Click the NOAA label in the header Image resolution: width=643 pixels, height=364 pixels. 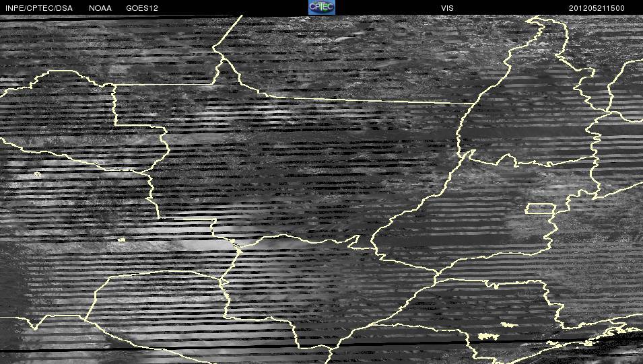click(x=100, y=8)
